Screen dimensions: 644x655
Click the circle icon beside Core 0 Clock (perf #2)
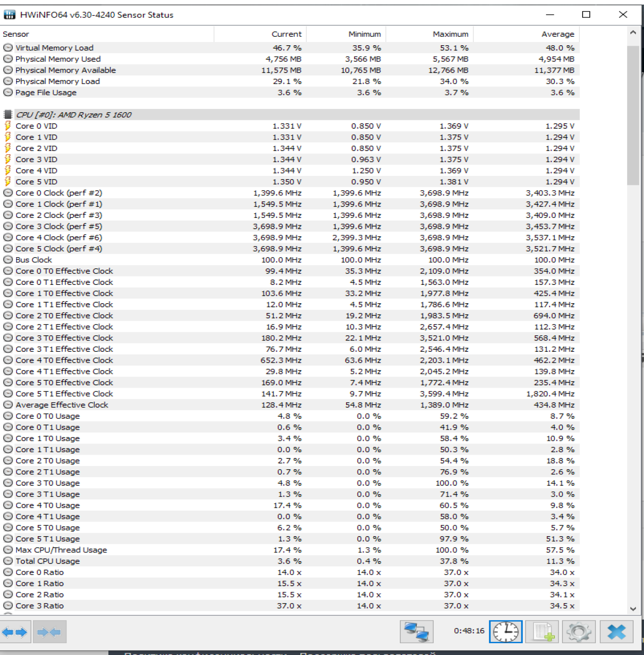(x=8, y=193)
